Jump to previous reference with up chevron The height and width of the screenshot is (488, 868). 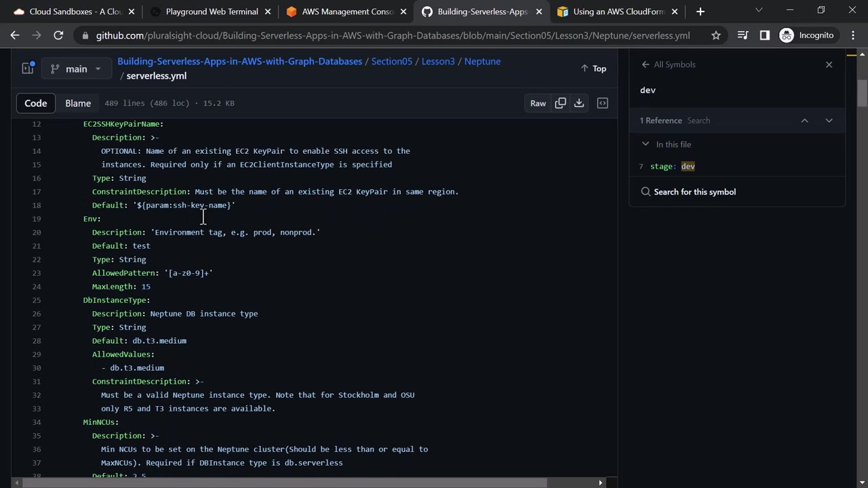coord(804,121)
